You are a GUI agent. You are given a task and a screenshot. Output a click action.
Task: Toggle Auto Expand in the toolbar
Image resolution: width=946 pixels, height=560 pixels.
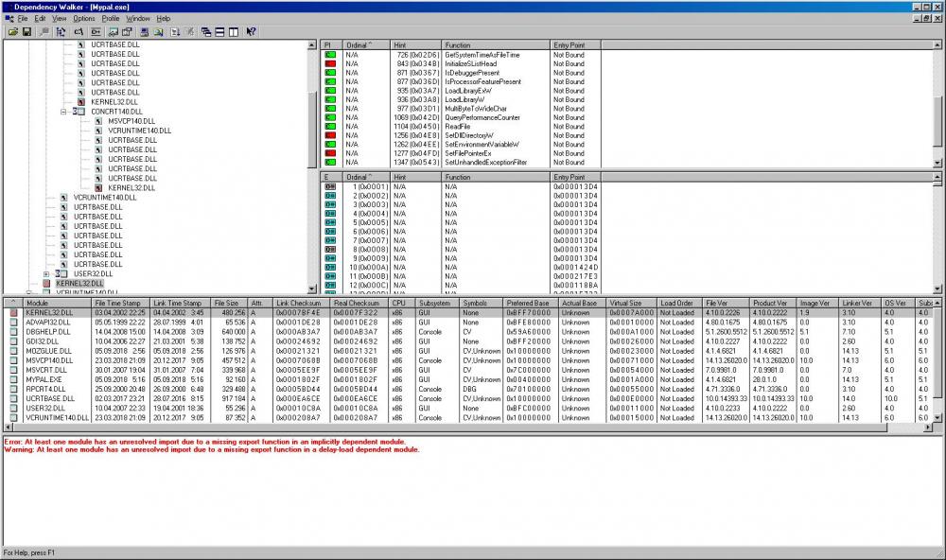coord(61,31)
